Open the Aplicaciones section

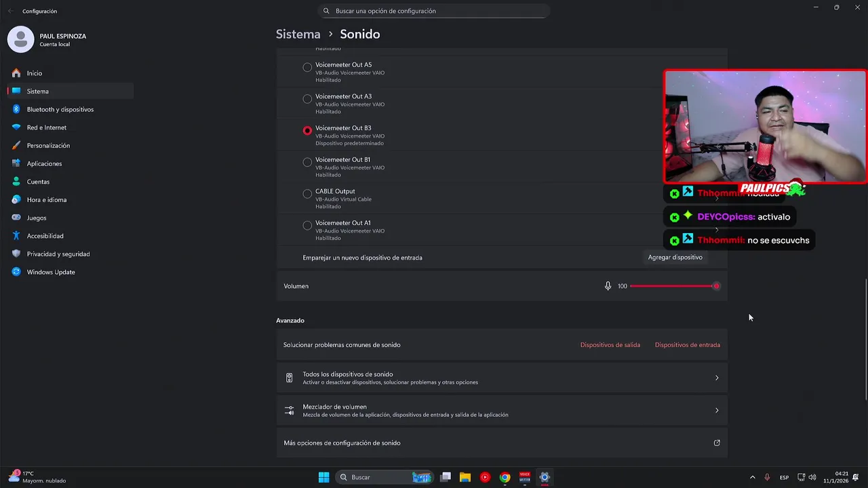pyautogui.click(x=70, y=163)
